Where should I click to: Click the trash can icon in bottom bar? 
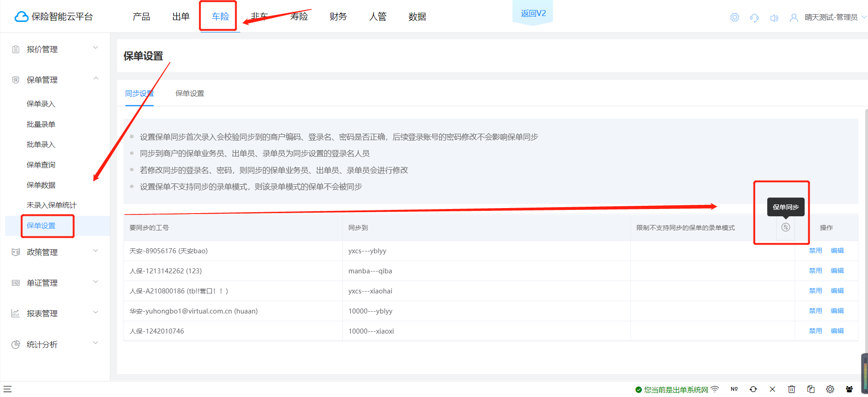tap(791, 389)
